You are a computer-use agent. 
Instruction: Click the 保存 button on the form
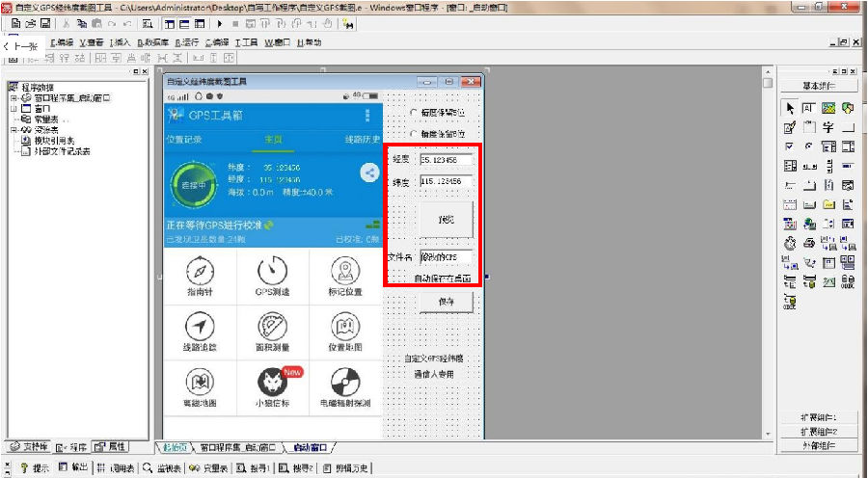tap(447, 302)
